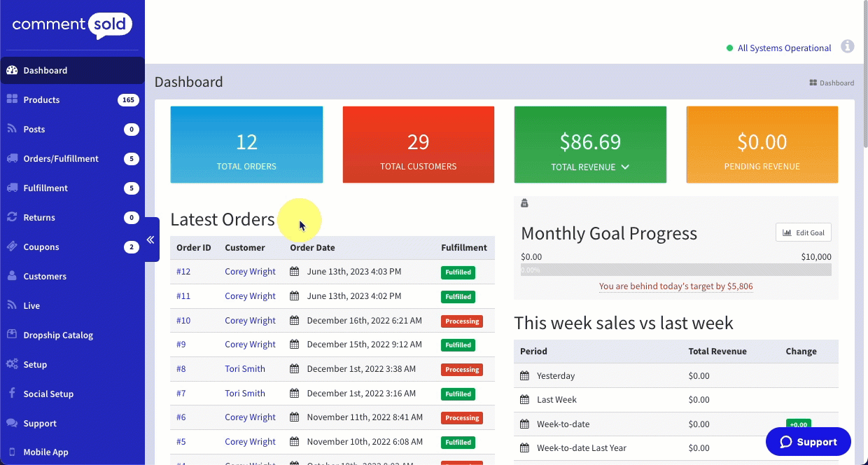
Task: Open Orders/Fulfillment in the sidebar
Action: [x=61, y=158]
